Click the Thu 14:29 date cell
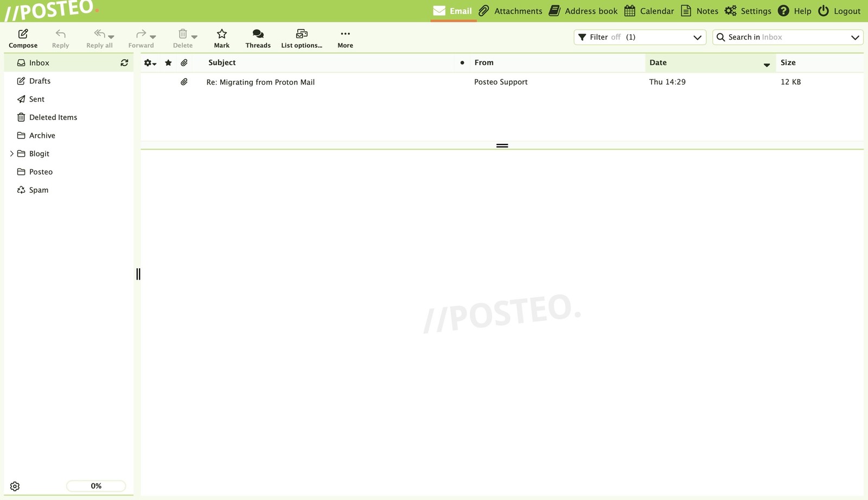 click(667, 82)
